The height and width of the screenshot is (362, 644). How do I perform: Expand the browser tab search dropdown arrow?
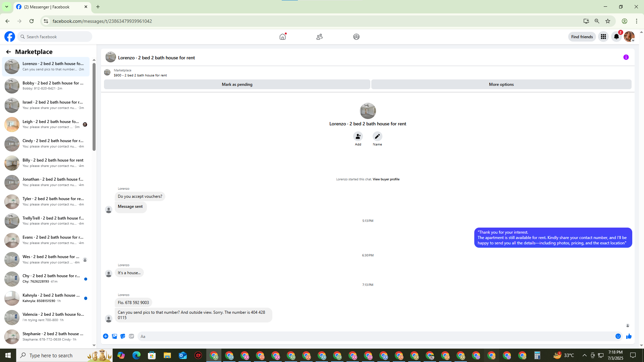click(x=6, y=7)
